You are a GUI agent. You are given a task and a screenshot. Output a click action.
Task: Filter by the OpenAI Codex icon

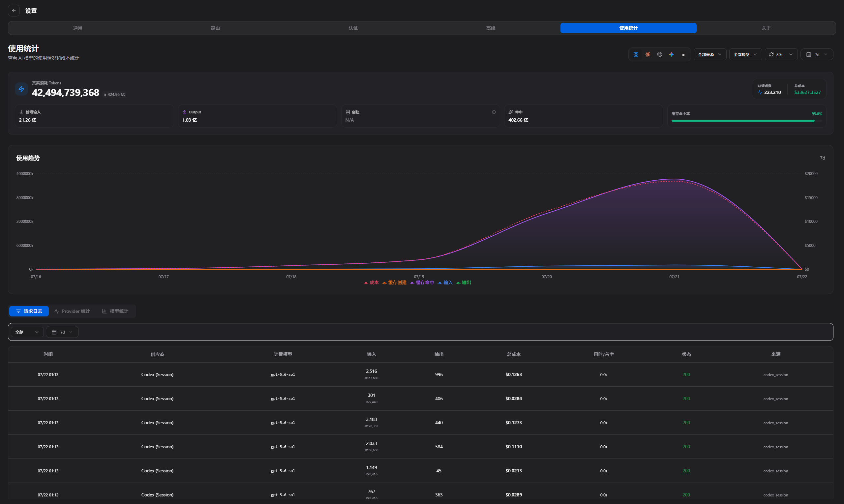click(660, 54)
